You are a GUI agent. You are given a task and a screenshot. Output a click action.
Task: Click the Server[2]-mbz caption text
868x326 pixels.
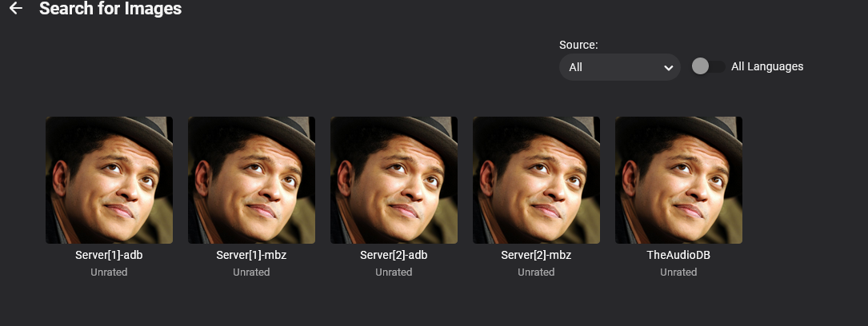(536, 256)
